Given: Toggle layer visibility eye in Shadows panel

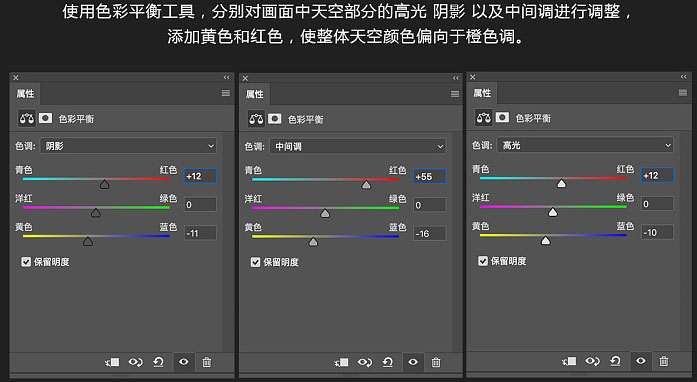Looking at the screenshot, I should click(x=184, y=362).
